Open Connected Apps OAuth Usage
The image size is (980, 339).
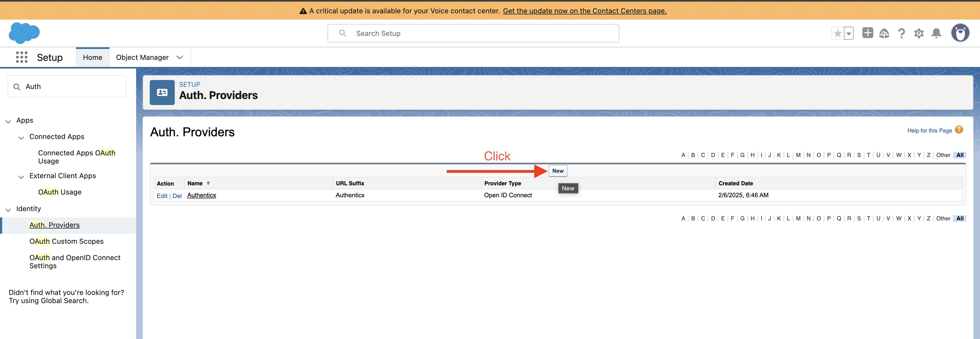(x=76, y=157)
